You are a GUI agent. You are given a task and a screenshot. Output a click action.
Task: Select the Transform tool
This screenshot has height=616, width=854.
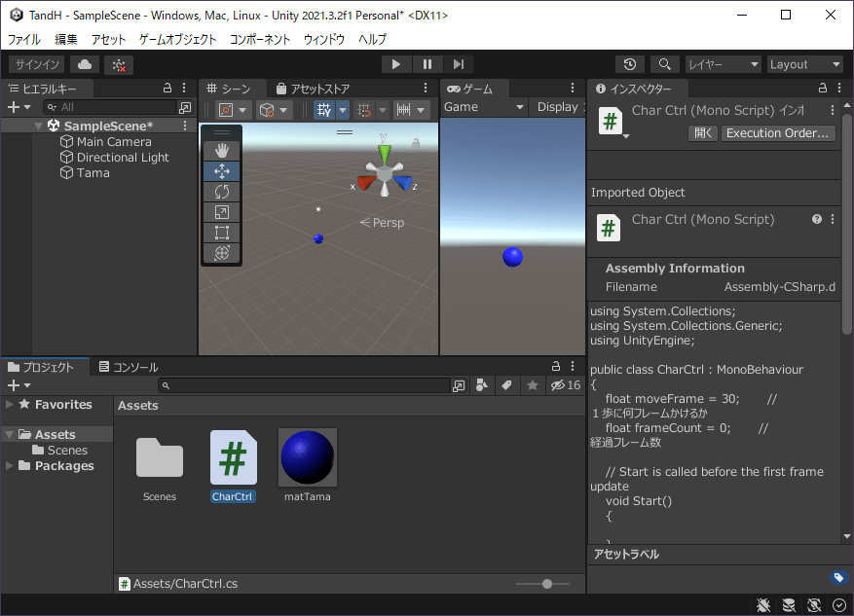pyautogui.click(x=222, y=253)
